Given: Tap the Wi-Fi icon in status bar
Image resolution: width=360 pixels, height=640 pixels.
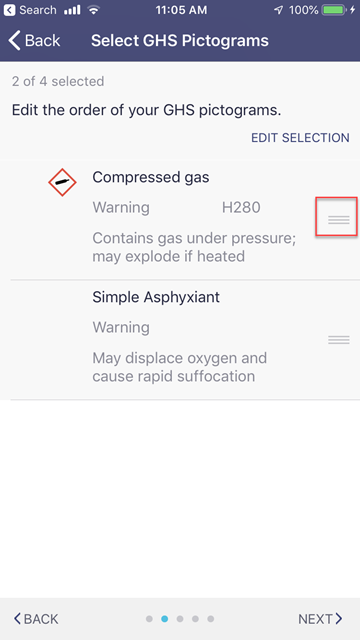Looking at the screenshot, I should pos(94,10).
